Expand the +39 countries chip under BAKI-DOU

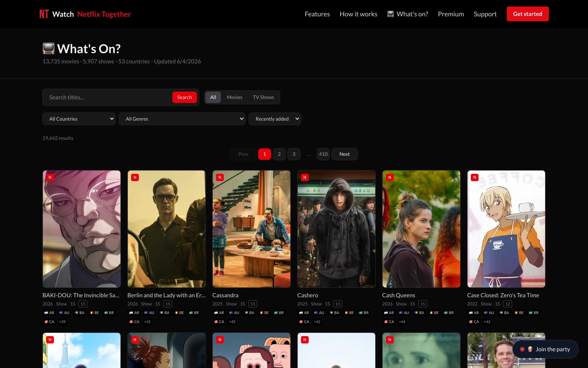[x=62, y=322]
